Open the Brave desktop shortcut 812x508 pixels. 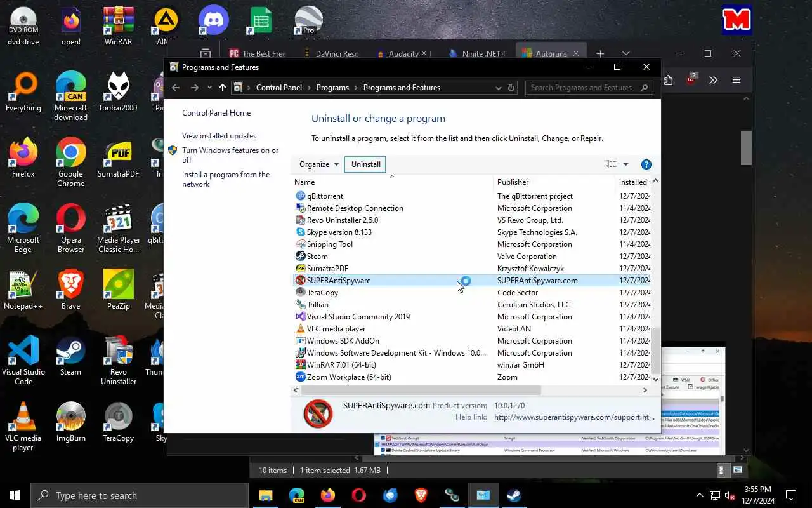pyautogui.click(x=70, y=290)
